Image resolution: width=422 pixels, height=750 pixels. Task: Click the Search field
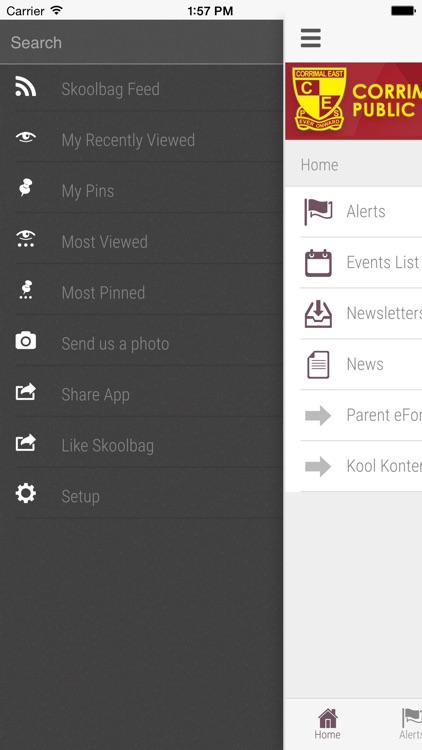(x=142, y=43)
